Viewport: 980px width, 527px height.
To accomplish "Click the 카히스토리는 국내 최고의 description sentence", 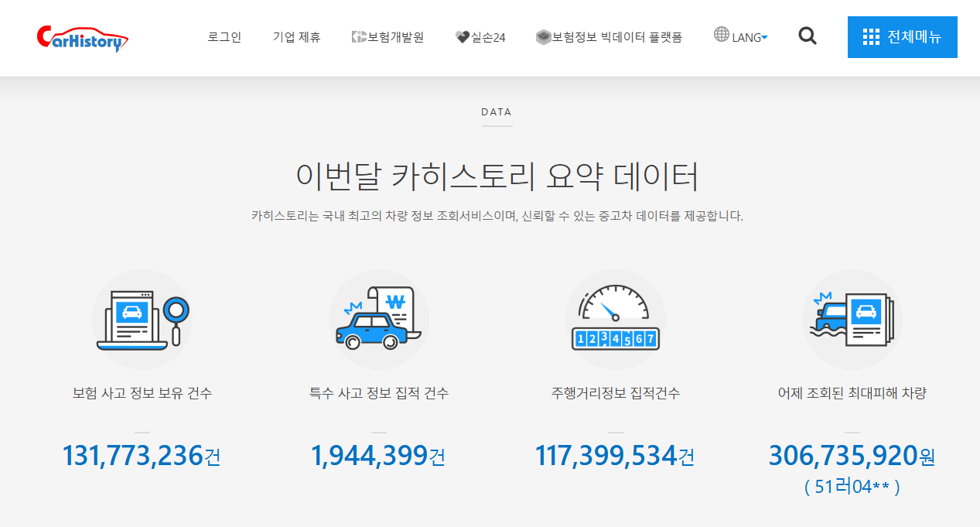I will [497, 217].
